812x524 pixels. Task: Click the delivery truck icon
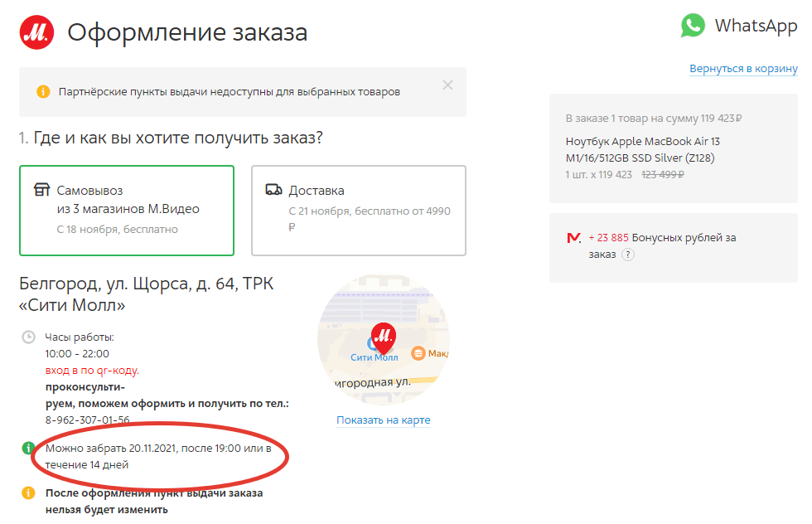274,190
